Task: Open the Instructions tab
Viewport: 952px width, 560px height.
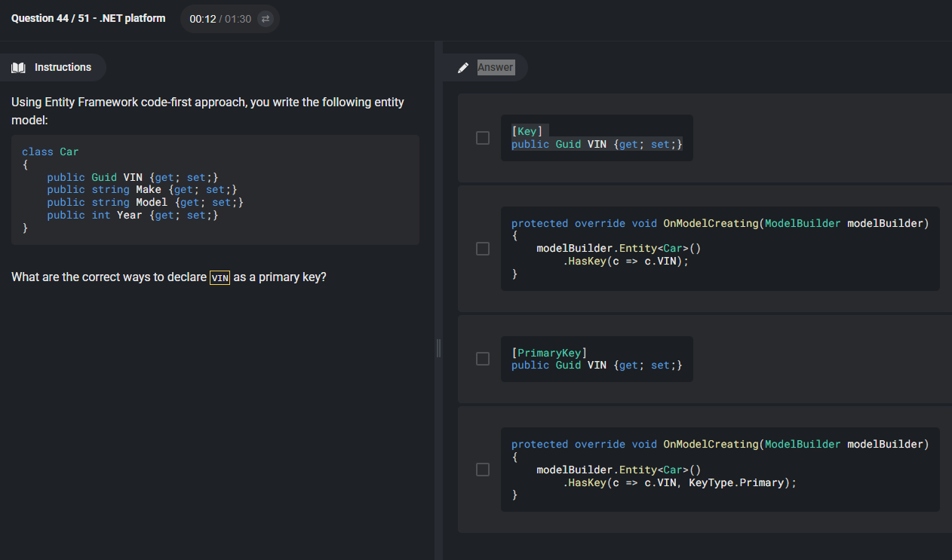Action: [53, 68]
